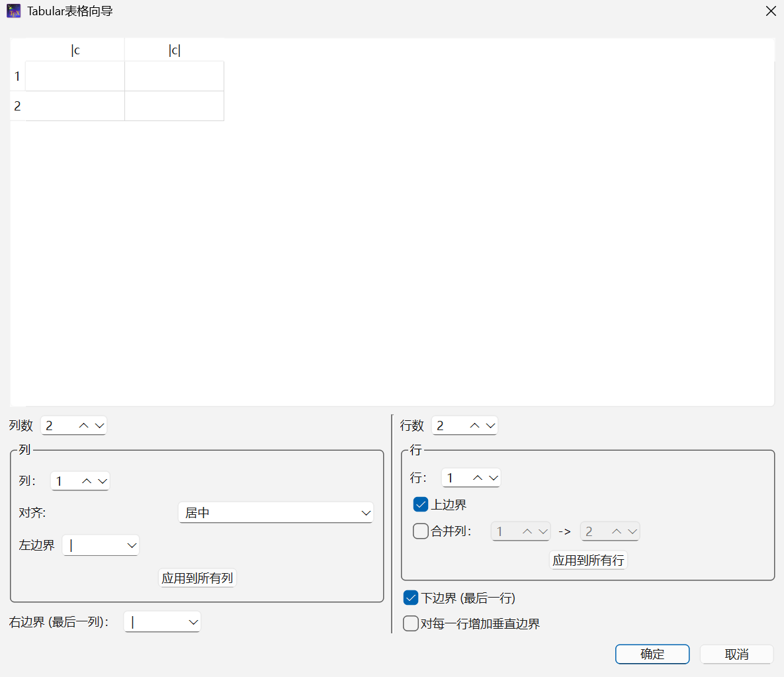
Task: Increase the 列数 column count spinner
Action: (84, 426)
